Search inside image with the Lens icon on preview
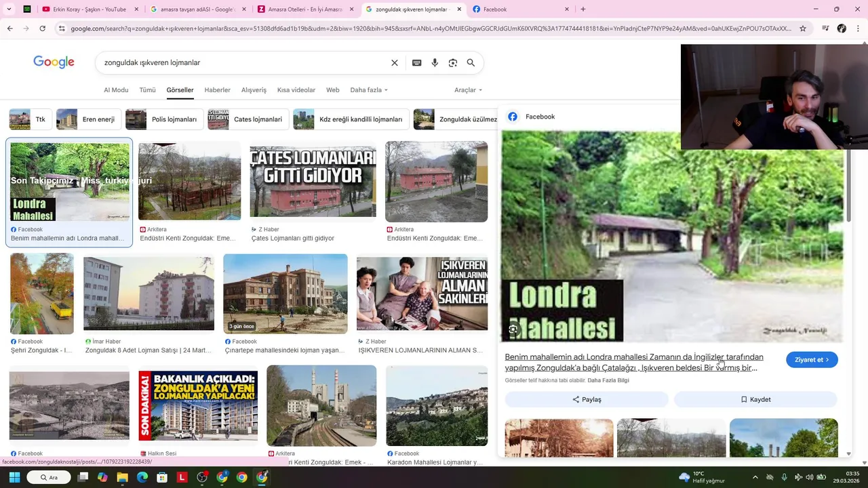868x488 pixels. tap(513, 329)
